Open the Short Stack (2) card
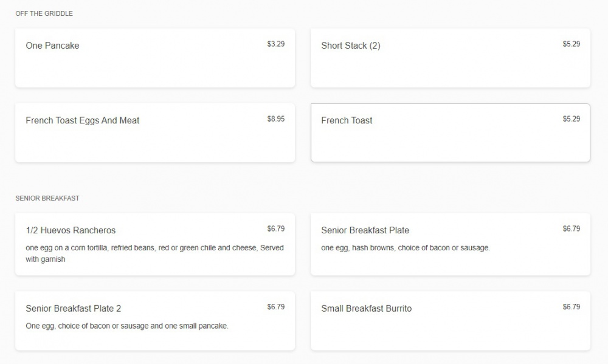This screenshot has height=364, width=608. [351, 46]
